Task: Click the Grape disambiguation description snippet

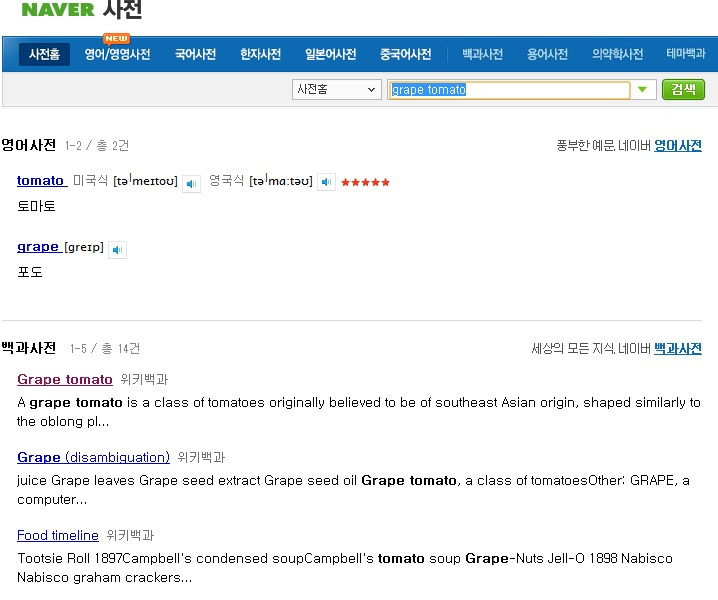Action: click(x=353, y=490)
